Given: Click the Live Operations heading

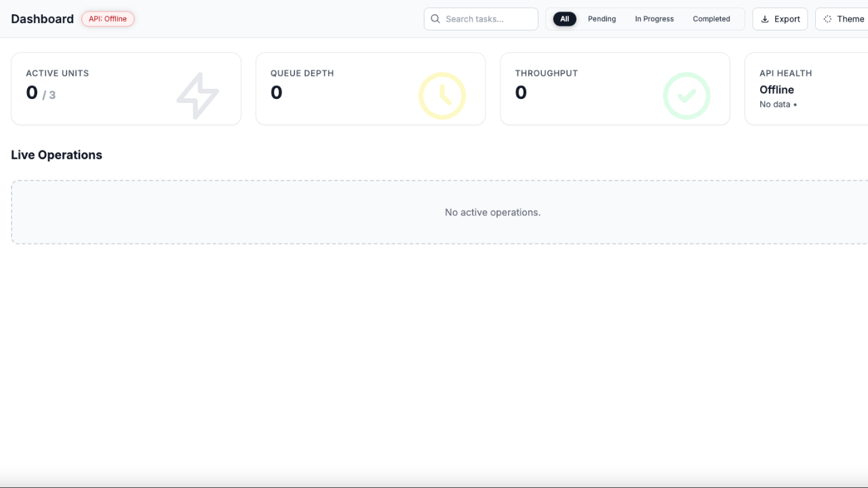Looking at the screenshot, I should point(56,155).
